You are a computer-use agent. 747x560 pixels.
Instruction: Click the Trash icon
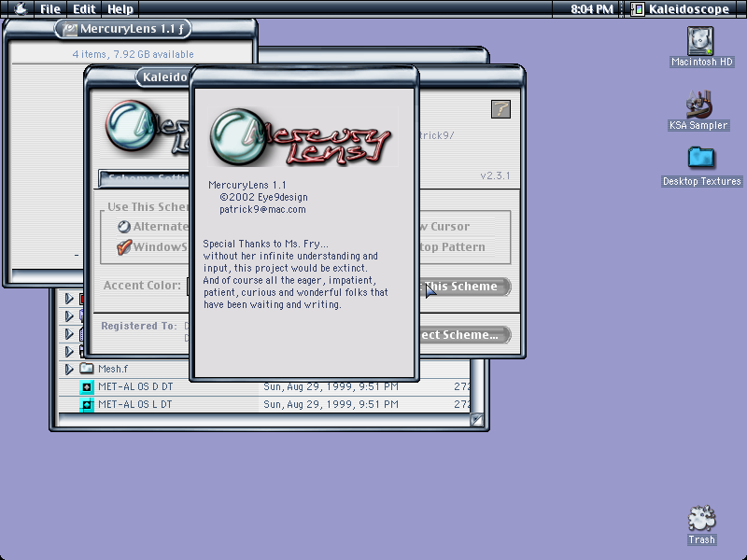click(x=701, y=518)
